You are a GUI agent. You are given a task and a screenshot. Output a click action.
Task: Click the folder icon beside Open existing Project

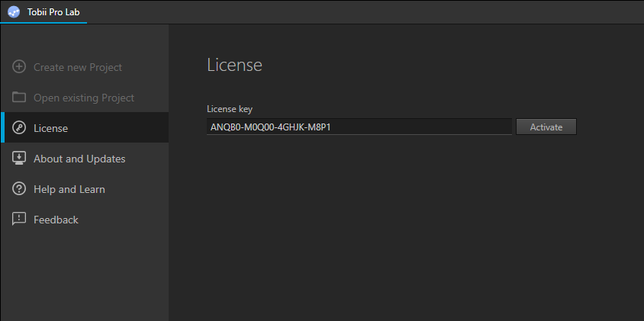[19, 97]
